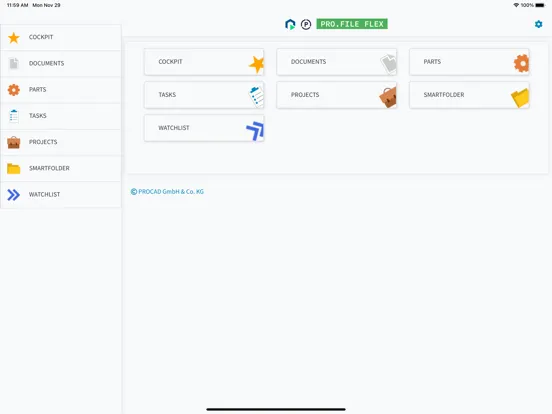Open the settings gear in the top right

click(538, 24)
